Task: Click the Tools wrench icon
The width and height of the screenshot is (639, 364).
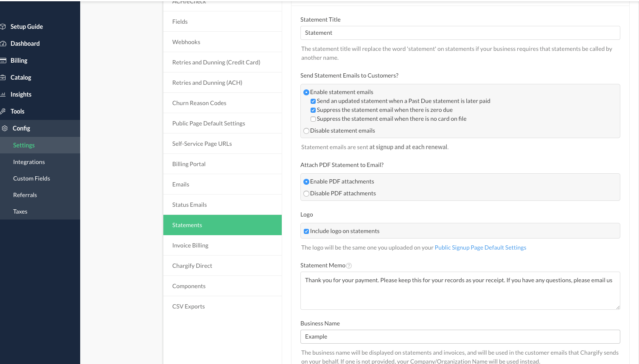Action: [3, 111]
